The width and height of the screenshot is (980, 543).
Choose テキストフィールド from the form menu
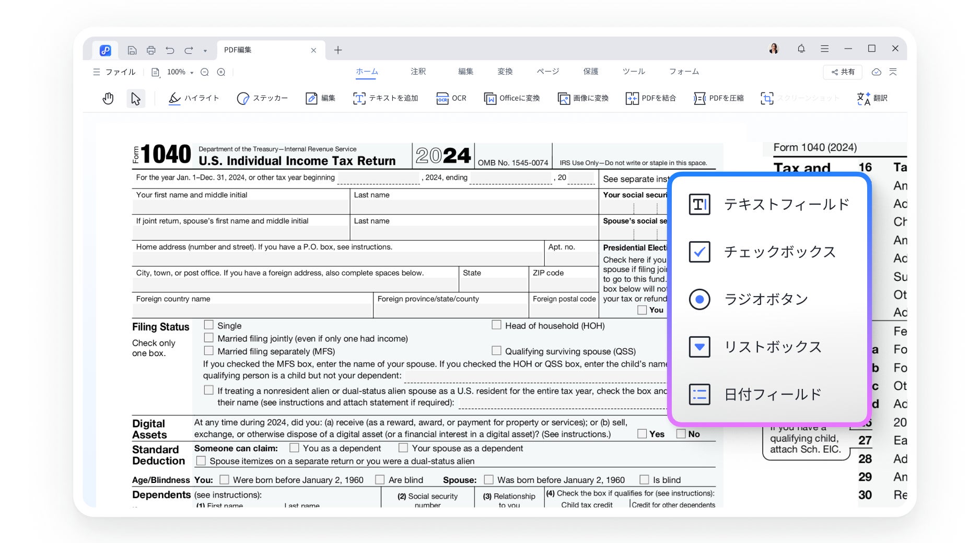tap(769, 204)
